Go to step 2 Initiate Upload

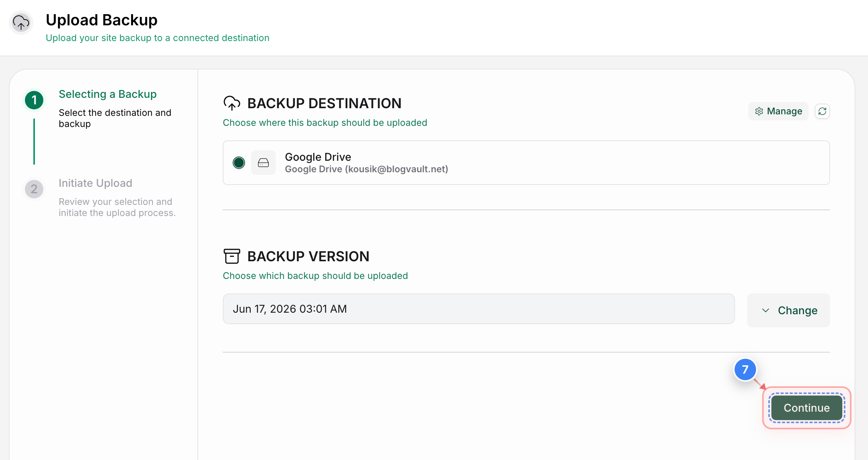[95, 183]
